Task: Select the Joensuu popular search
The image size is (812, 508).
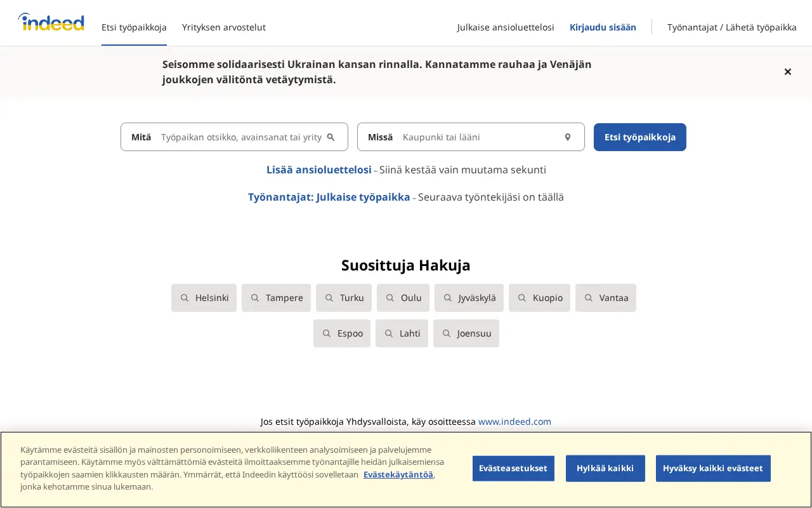Action: (x=466, y=333)
